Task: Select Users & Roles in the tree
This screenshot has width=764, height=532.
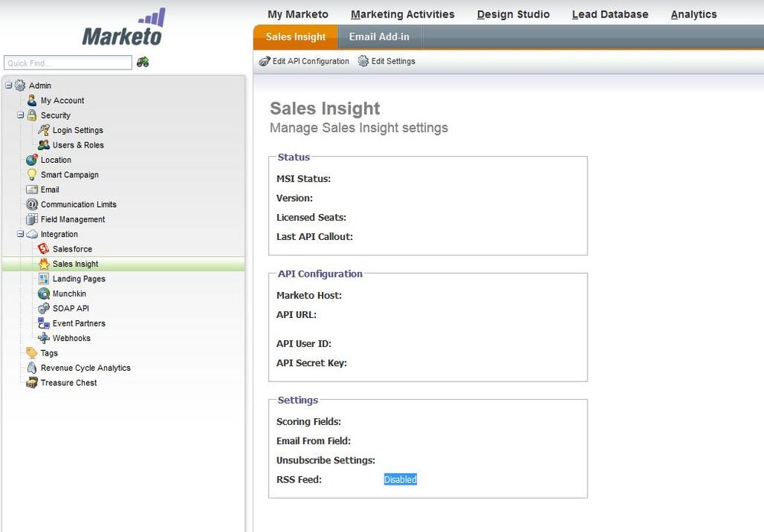Action: [78, 144]
